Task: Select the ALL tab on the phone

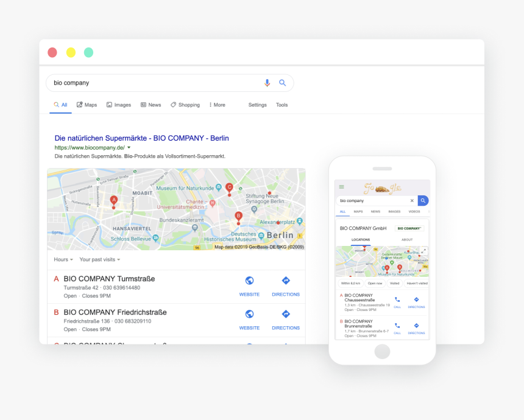Action: (x=342, y=212)
